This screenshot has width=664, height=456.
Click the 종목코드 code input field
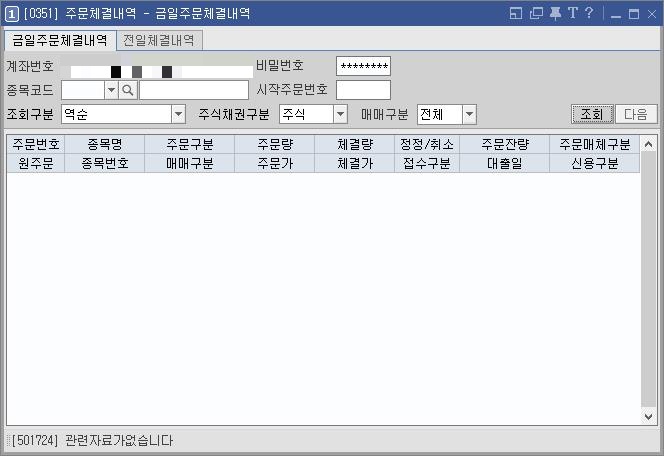(83, 90)
